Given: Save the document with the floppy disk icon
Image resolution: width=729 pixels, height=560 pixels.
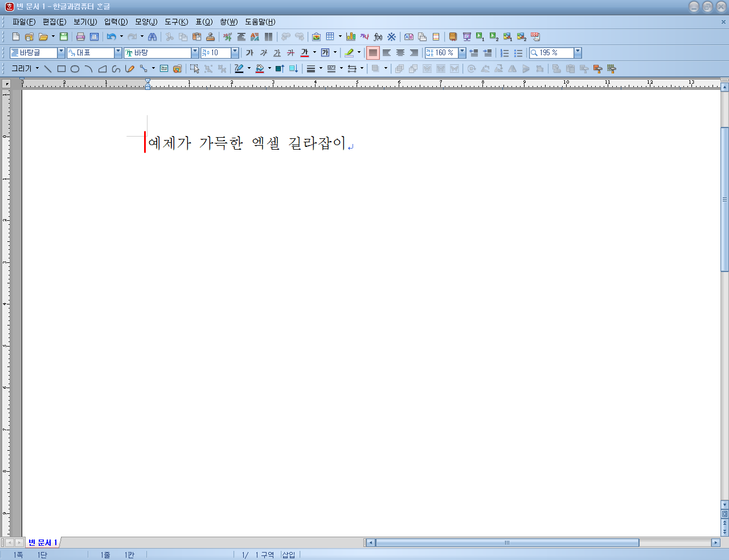Looking at the screenshot, I should tap(64, 36).
